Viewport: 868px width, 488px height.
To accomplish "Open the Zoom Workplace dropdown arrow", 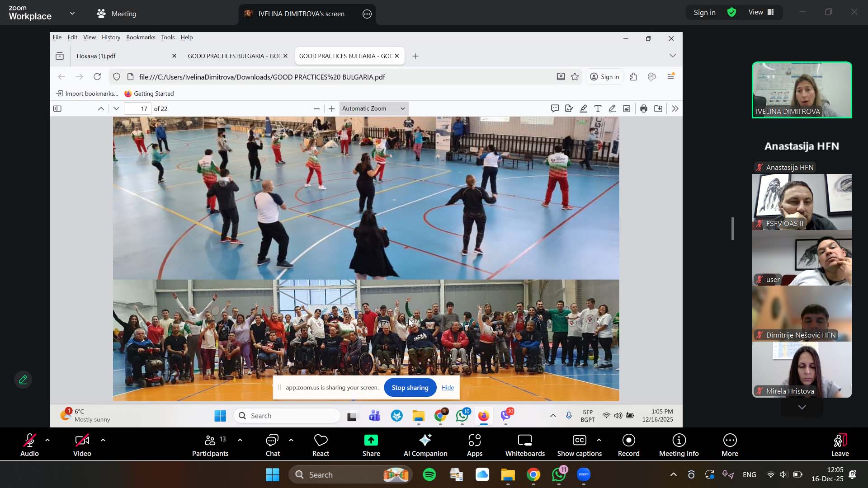I will 72,13.
